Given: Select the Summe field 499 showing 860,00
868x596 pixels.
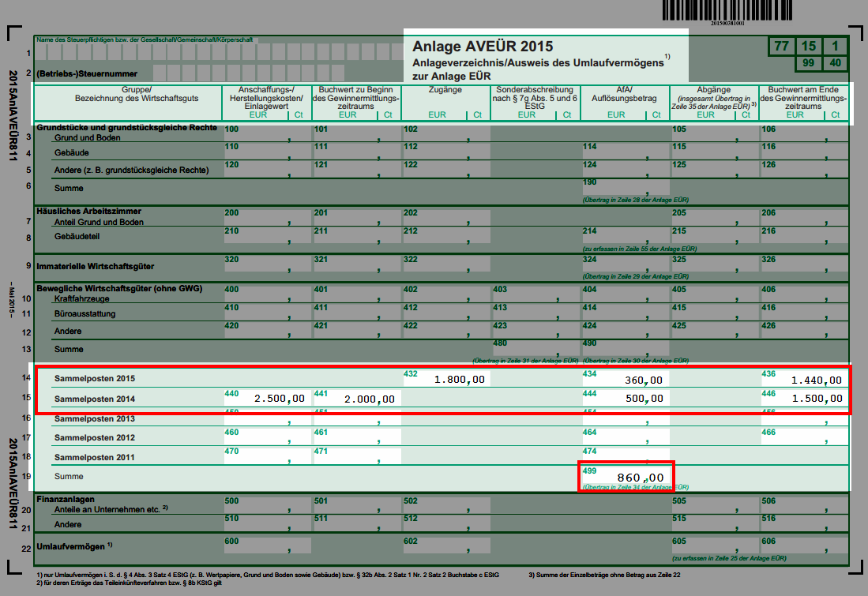Looking at the screenshot, I should [x=625, y=477].
